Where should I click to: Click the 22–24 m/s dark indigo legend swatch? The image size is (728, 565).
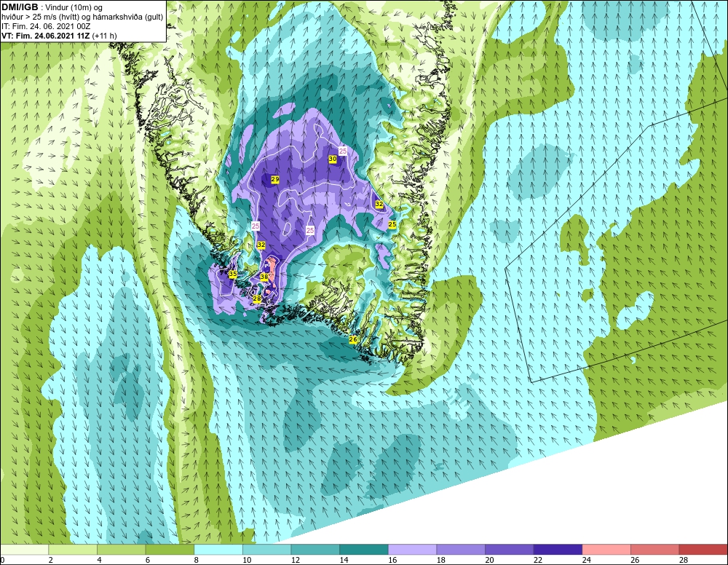coord(558,550)
